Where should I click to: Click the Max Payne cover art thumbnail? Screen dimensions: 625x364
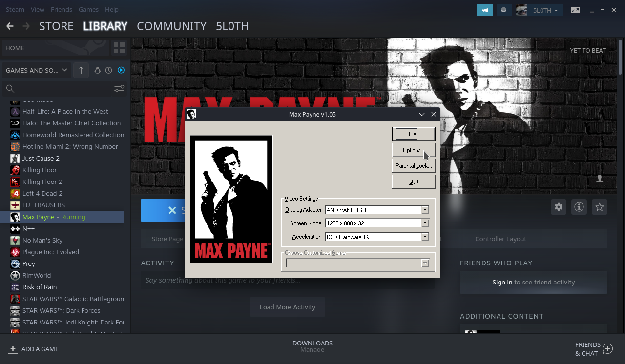click(231, 199)
